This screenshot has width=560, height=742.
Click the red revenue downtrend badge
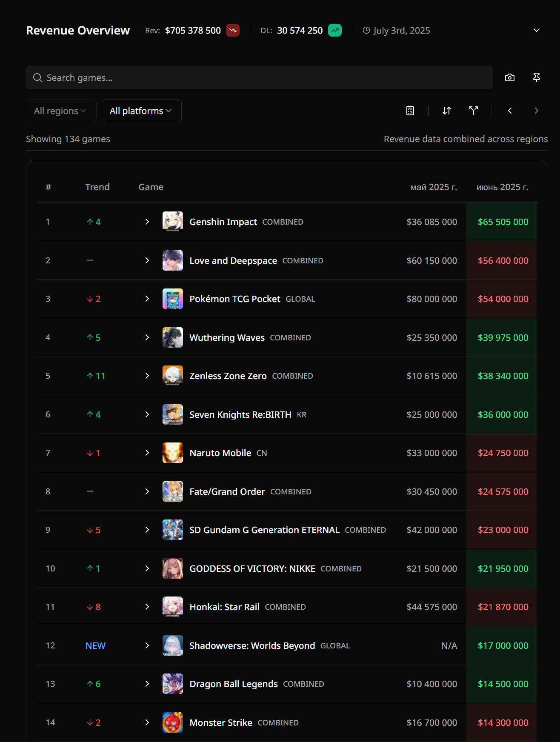[233, 31]
